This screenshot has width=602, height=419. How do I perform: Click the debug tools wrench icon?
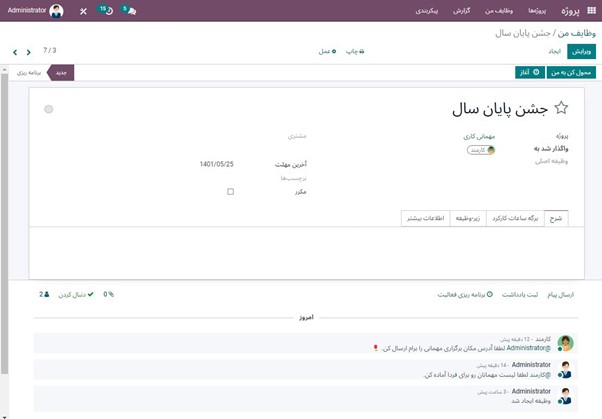[83, 11]
